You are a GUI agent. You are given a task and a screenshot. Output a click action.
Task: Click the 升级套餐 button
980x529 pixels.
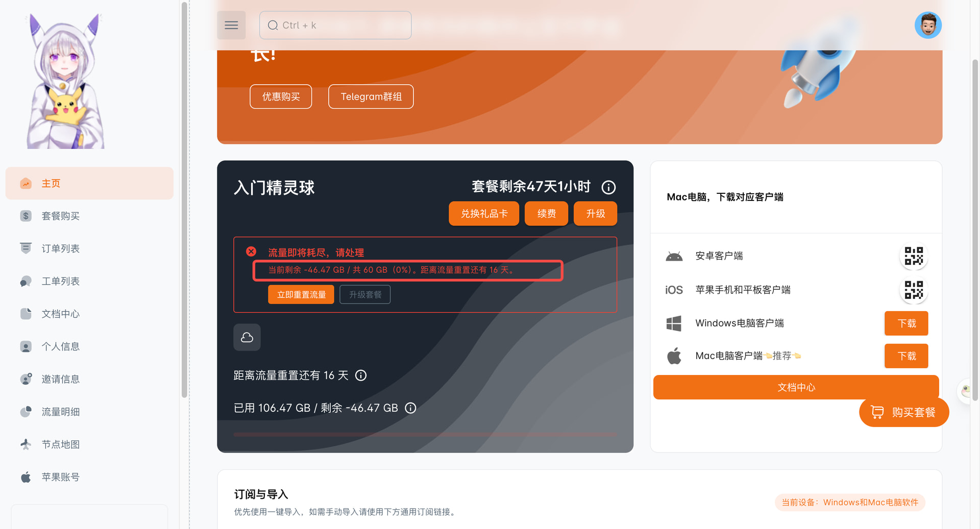tap(365, 294)
